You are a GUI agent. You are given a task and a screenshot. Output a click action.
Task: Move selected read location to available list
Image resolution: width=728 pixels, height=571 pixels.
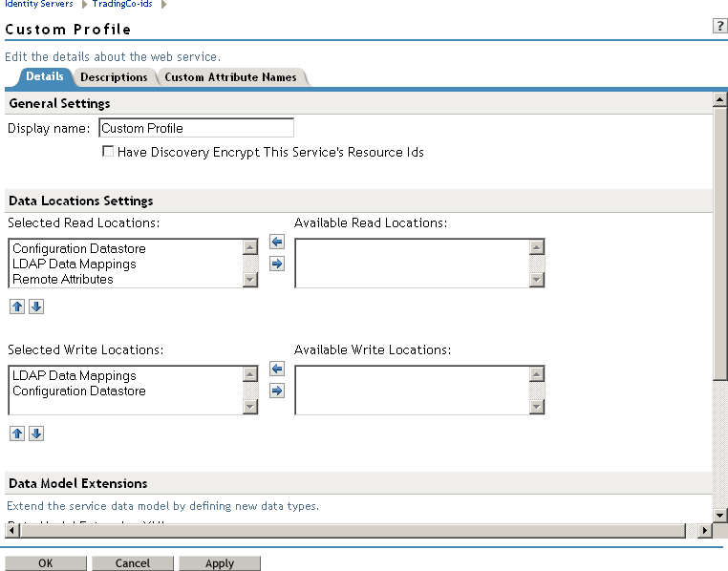pos(277,264)
